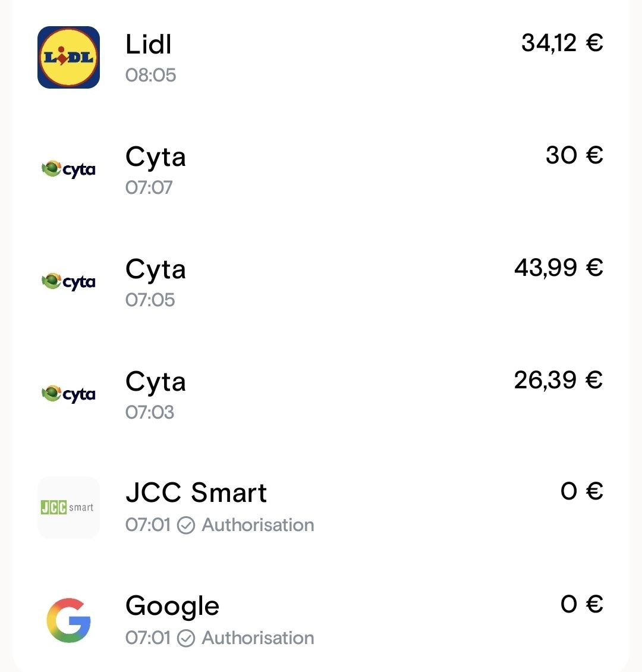The width and height of the screenshot is (642, 672).
Task: Tap the Google authorisation checkmark icon
Action: tap(186, 638)
